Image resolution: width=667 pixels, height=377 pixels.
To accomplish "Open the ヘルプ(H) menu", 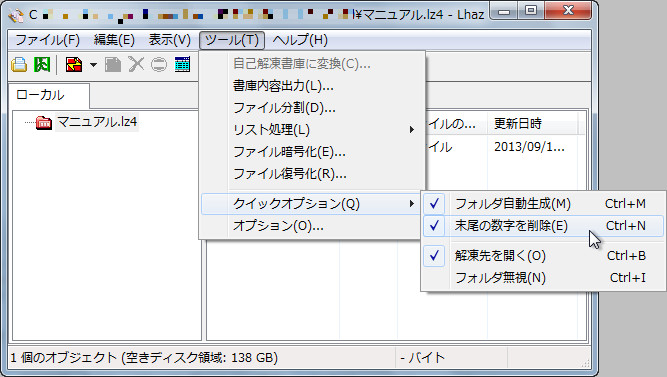I will click(300, 40).
